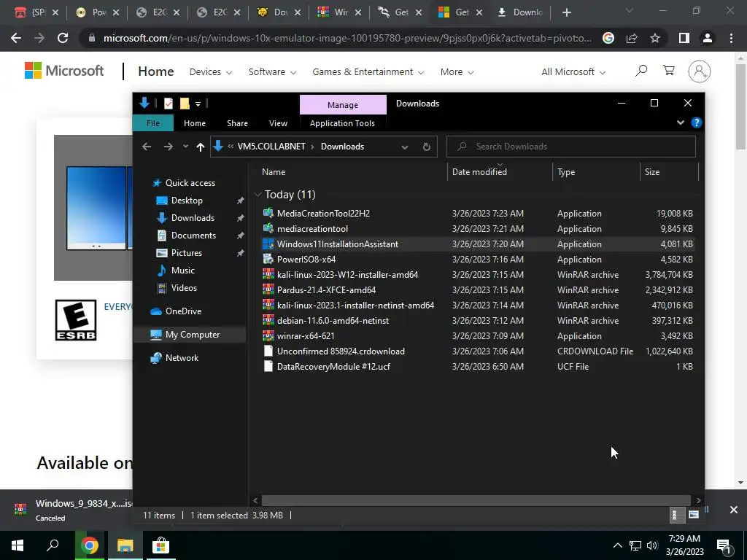Click the Chrome share page icon
The height and width of the screenshot is (560, 747).
632,38
